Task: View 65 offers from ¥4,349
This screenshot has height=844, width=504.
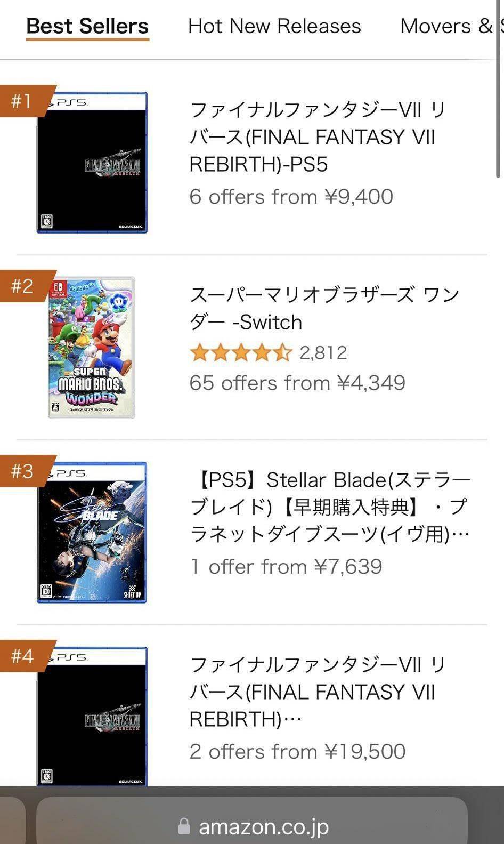Action: [297, 383]
